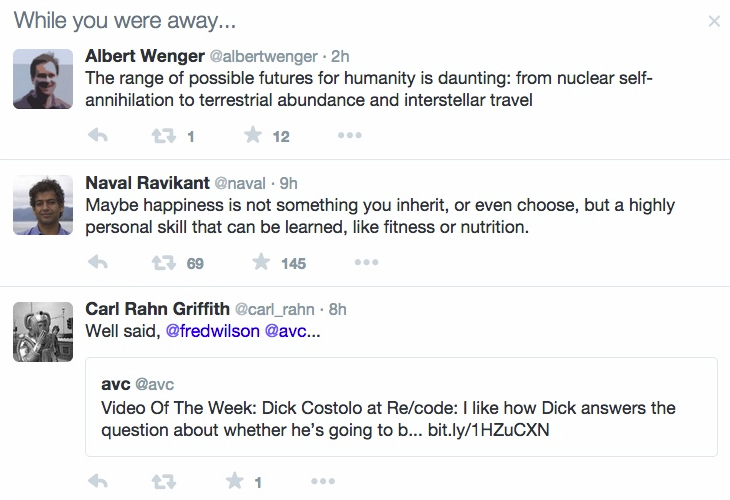Favorite Albert Wenger's tweet with the star

coord(253,135)
